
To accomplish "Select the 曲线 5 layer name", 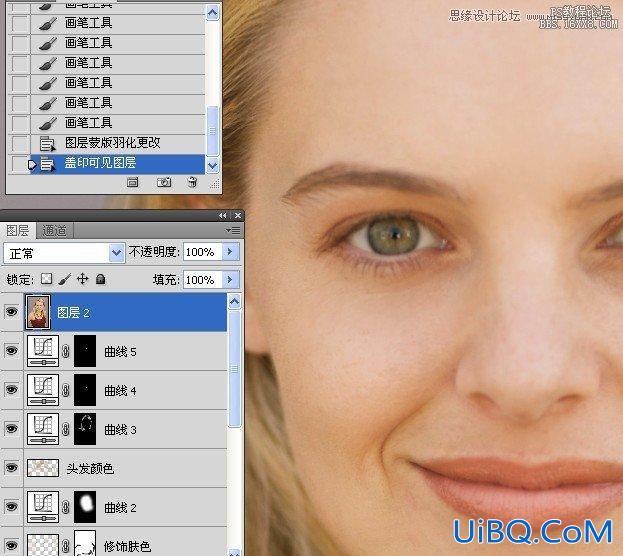I will [x=120, y=351].
